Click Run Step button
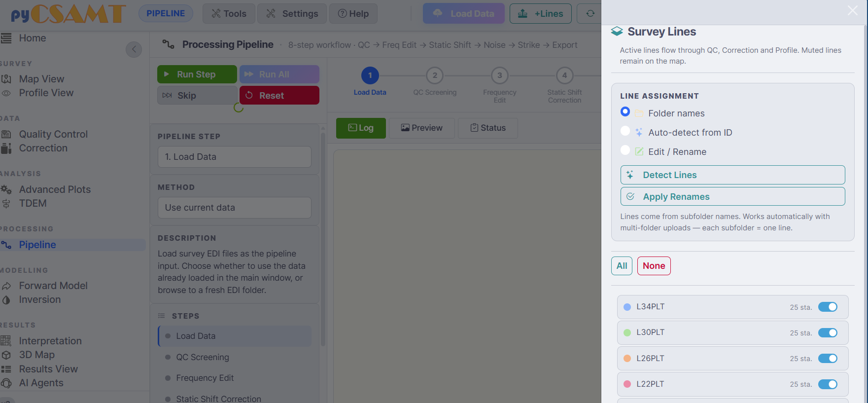This screenshot has height=403, width=868. 197,74
